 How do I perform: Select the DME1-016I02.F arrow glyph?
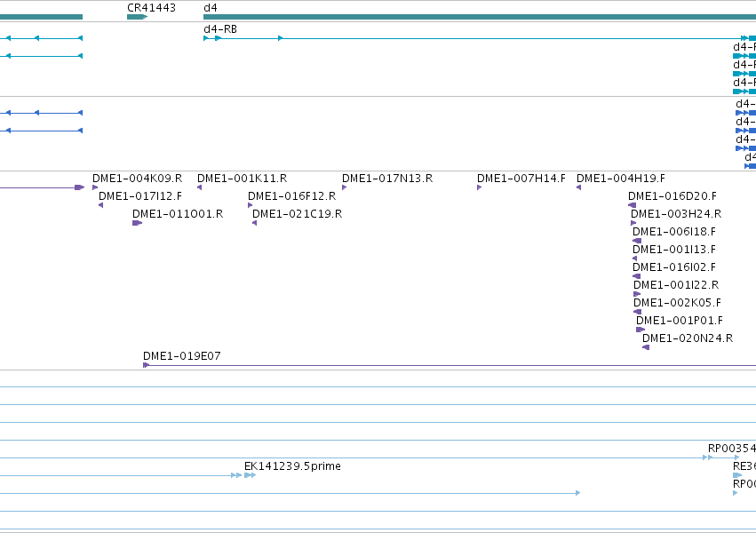pyautogui.click(x=636, y=276)
